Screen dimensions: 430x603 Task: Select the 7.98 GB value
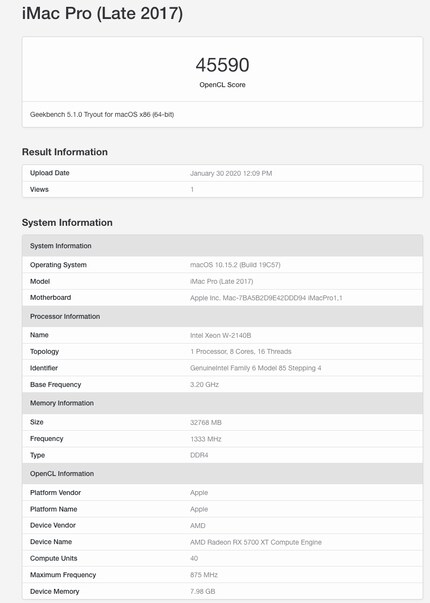point(203,591)
